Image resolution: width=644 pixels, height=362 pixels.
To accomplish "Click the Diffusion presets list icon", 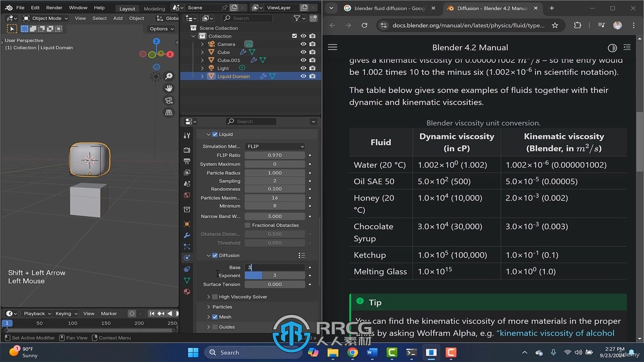I will [x=301, y=255].
